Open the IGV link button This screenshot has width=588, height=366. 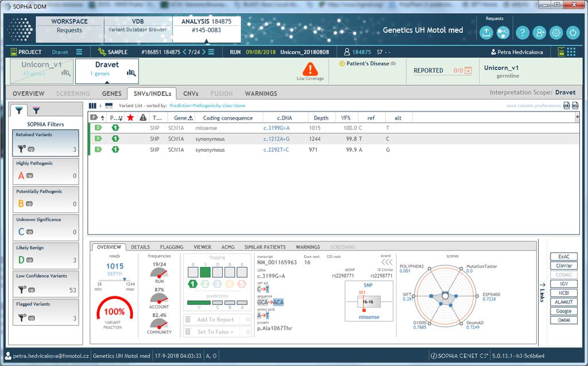564,284
